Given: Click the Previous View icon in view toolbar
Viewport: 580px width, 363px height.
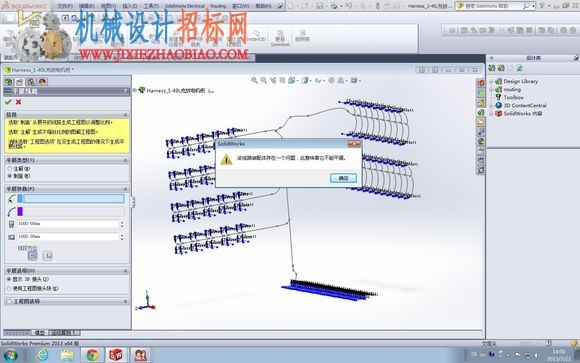Looking at the screenshot, I should point(273,80).
